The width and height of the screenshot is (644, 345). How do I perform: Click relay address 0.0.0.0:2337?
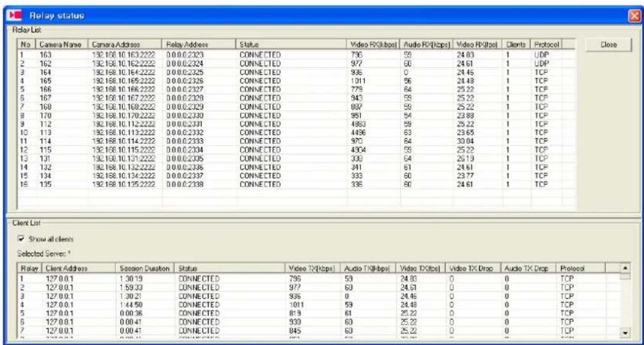pos(186,175)
